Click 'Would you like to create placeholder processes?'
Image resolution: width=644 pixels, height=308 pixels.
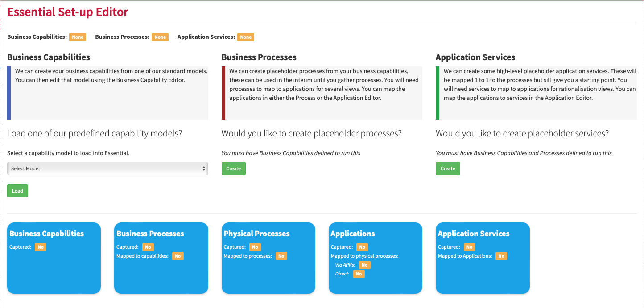[x=312, y=134]
